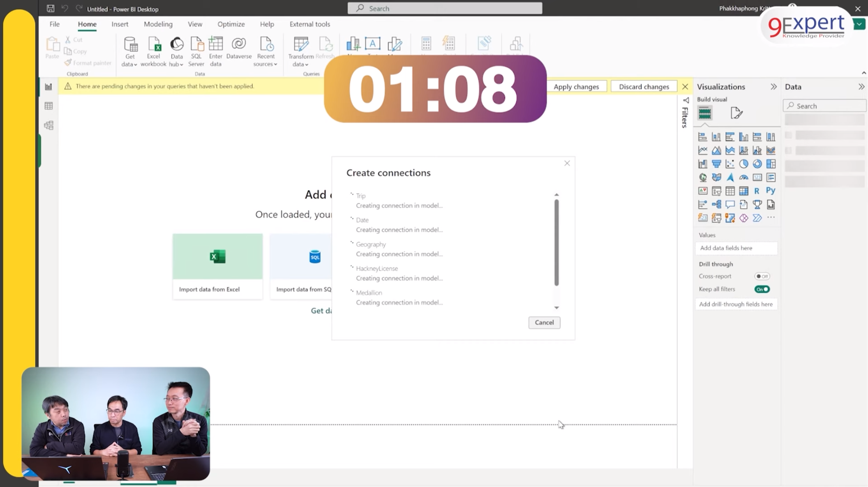Select the pie chart visualization
The width and height of the screenshot is (868, 487).
pos(743,164)
